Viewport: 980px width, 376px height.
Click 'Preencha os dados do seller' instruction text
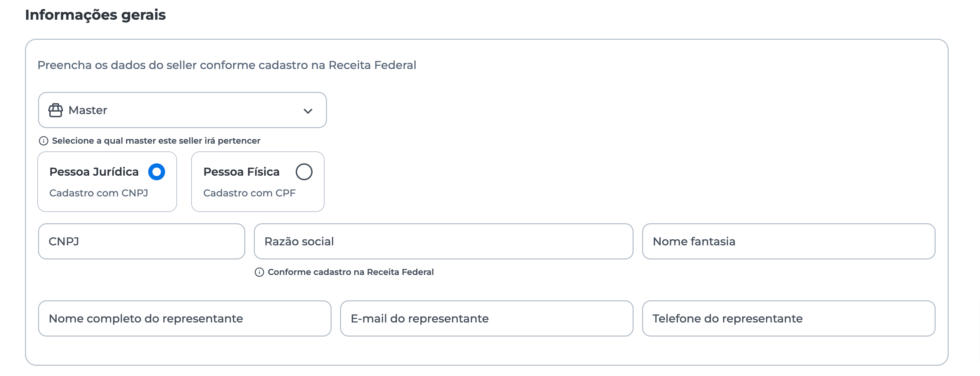tap(227, 65)
